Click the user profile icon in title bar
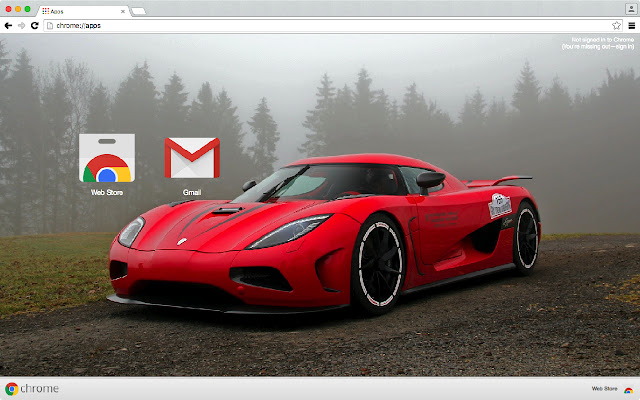The height and width of the screenshot is (400, 640). pyautogui.click(x=631, y=9)
